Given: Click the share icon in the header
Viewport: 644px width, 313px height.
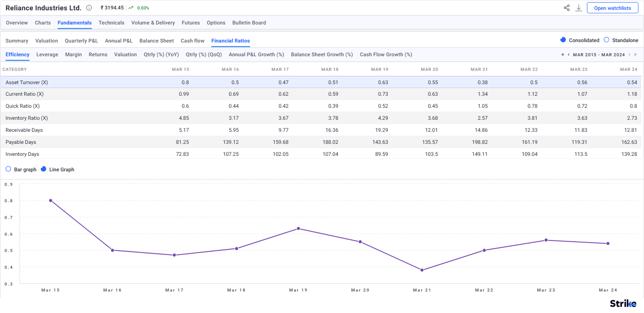Looking at the screenshot, I should click(x=567, y=8).
